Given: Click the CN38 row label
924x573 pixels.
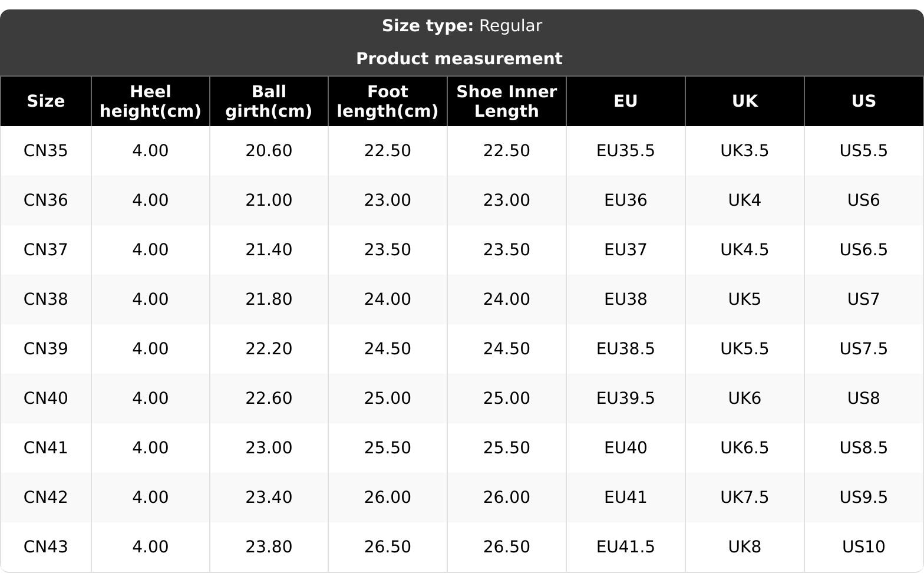Looking at the screenshot, I should tap(45, 299).
